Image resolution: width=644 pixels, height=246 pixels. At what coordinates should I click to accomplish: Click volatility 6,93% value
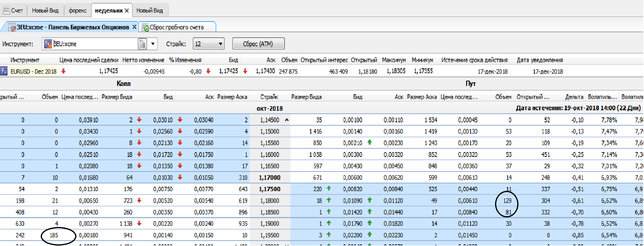(x=609, y=178)
